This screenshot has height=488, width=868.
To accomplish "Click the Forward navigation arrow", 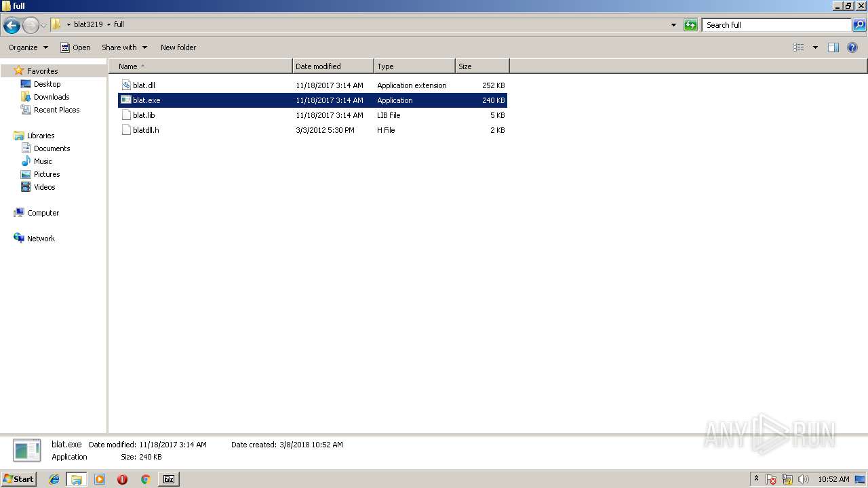I will tap(31, 26).
